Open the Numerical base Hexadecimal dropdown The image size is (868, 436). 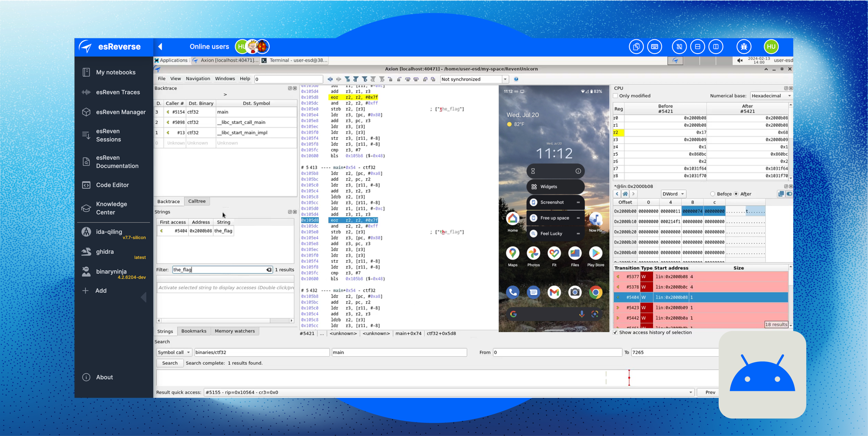click(x=771, y=96)
